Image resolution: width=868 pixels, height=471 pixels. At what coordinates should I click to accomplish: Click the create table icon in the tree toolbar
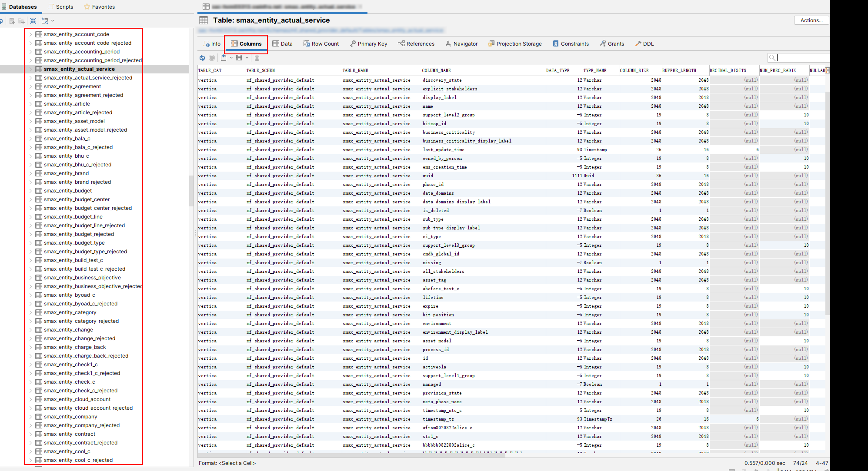(x=12, y=21)
